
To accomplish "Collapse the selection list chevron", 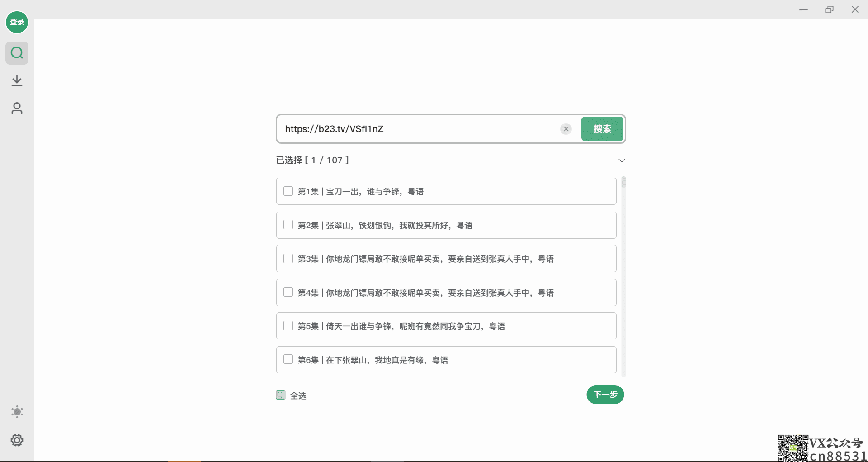I will [x=622, y=160].
